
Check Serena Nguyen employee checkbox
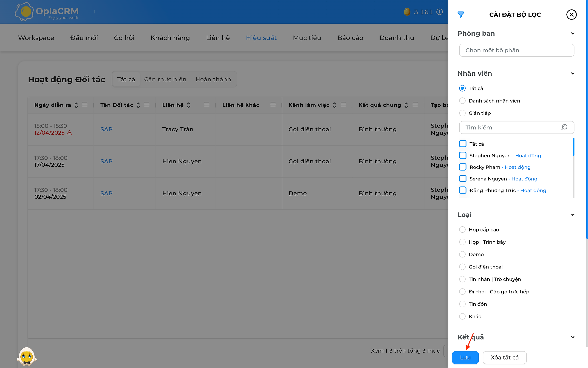(x=463, y=179)
